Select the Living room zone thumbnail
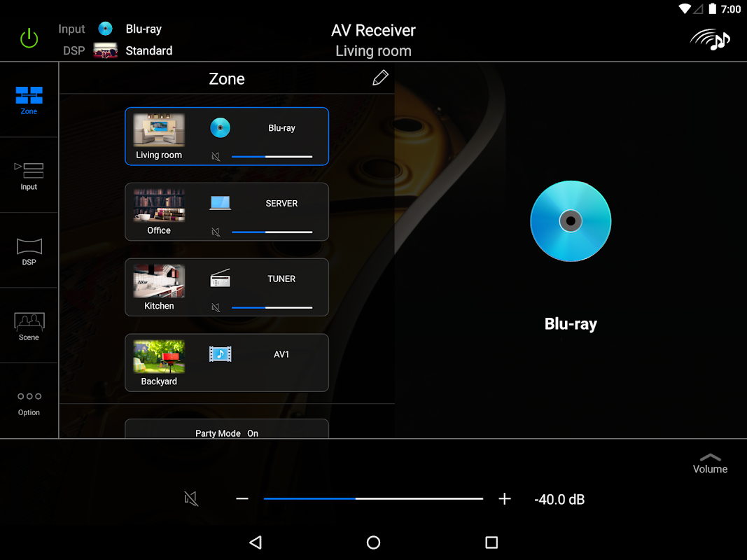This screenshot has height=560, width=747. (159, 129)
